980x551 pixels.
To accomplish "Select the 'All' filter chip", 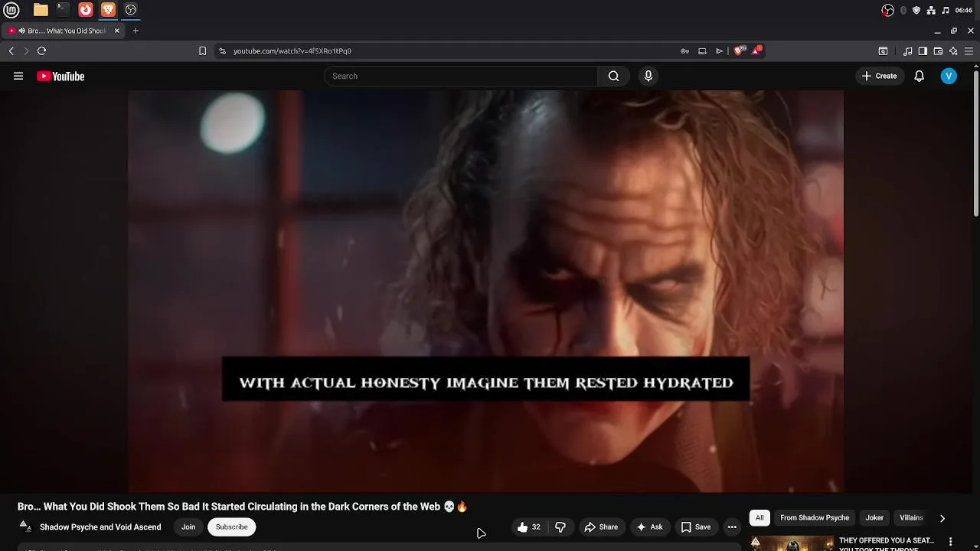I will pos(759,518).
